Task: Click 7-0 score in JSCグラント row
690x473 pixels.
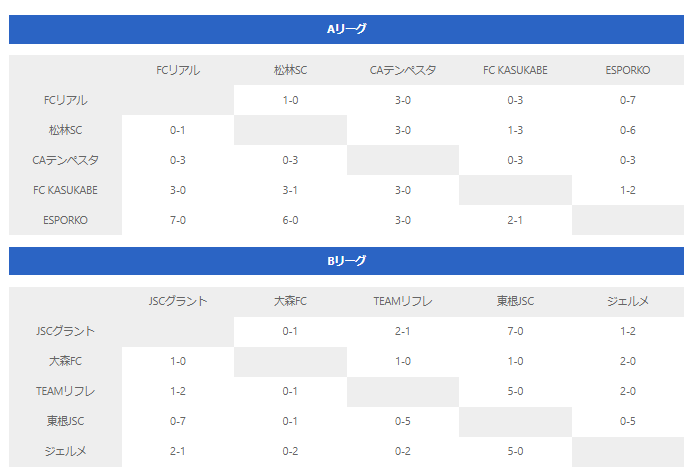Action: click(x=515, y=331)
